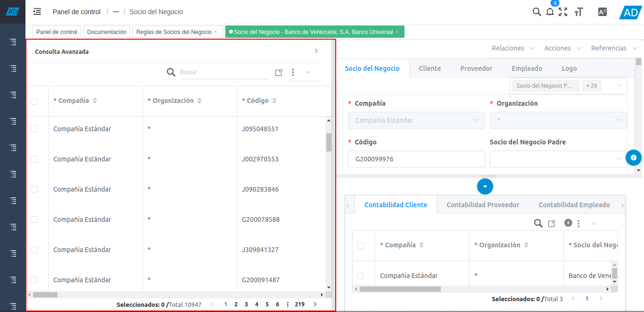644x312 pixels.
Task: Open dropdown chevron in Contabilidad Cliente toolbar
Action: 594,224
